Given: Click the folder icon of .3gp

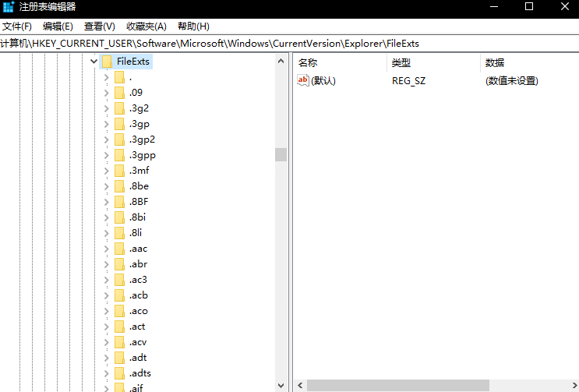Looking at the screenshot, I should tap(120, 124).
